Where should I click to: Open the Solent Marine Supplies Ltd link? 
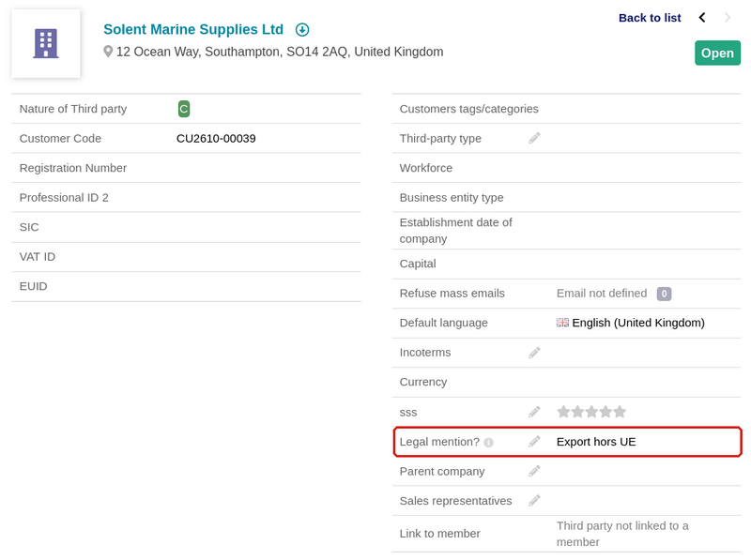click(193, 30)
